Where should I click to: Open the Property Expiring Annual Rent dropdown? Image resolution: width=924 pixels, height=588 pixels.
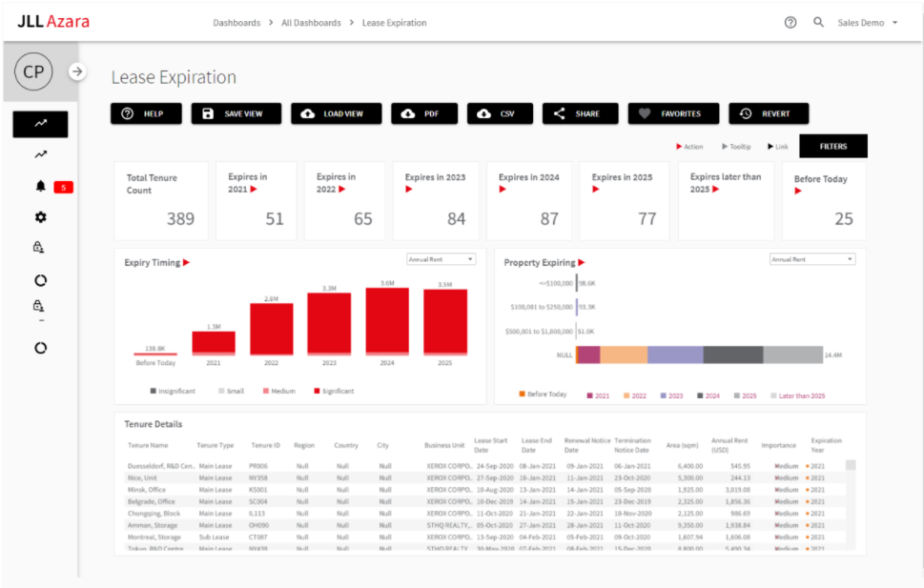[x=812, y=259]
